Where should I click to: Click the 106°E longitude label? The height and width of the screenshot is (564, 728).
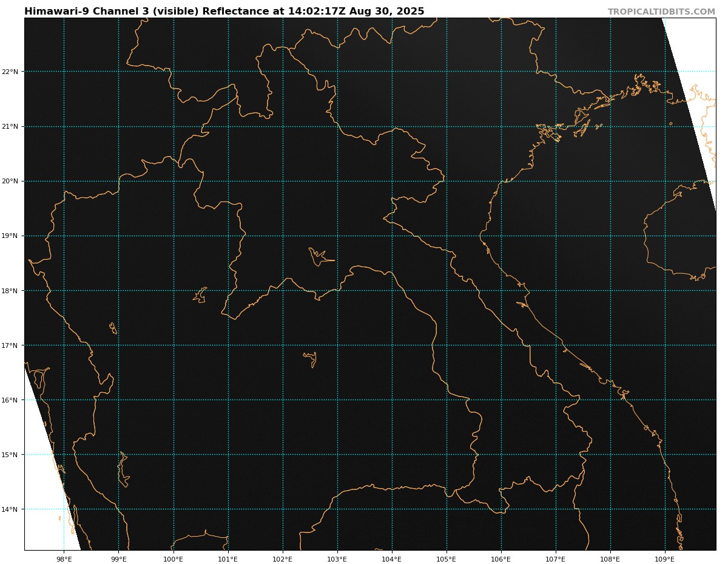coord(501,559)
